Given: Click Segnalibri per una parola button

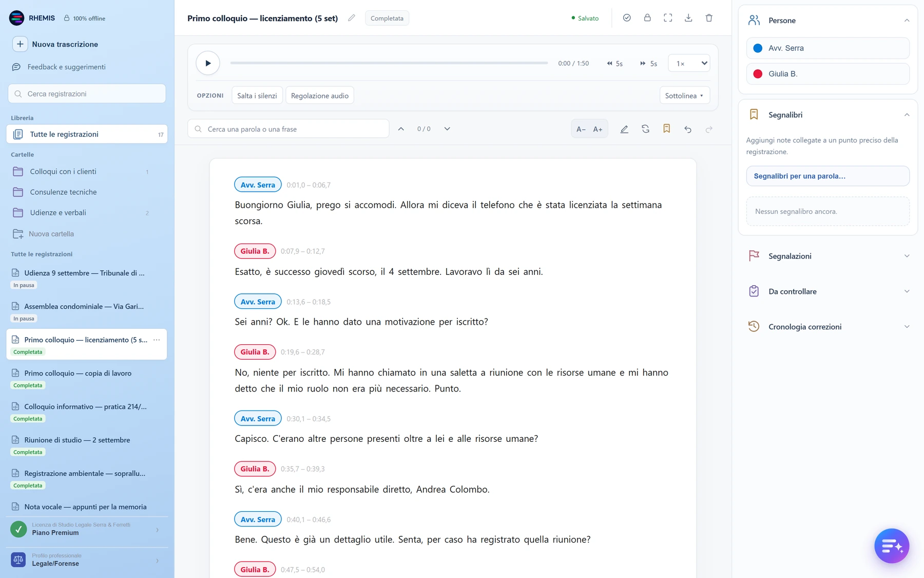Looking at the screenshot, I should 827,176.
